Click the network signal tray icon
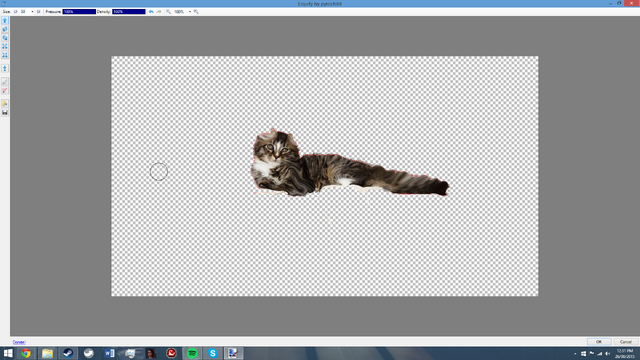The image size is (640, 360). (x=600, y=353)
